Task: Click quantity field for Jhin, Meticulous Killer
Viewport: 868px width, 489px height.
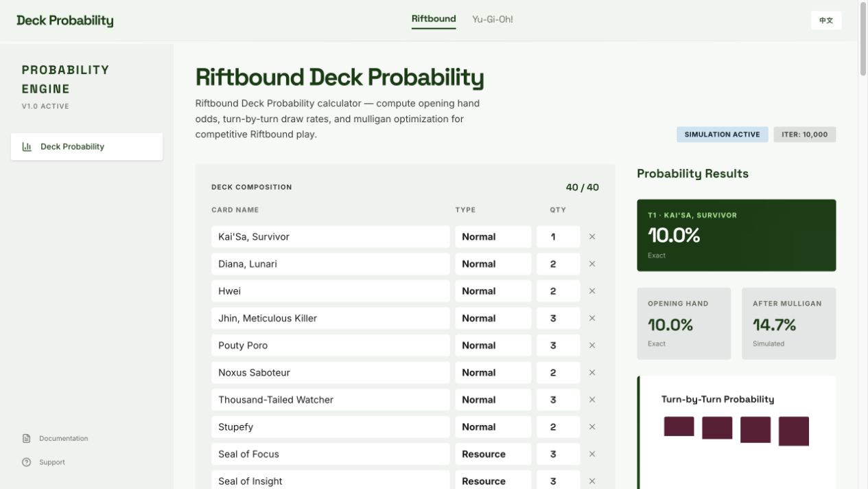Action: [x=558, y=318]
